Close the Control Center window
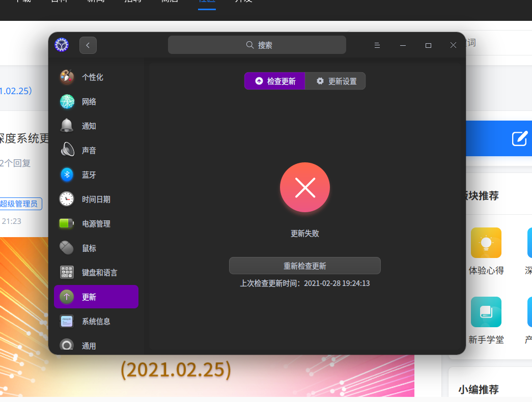The width and height of the screenshot is (532, 402). 453,45
